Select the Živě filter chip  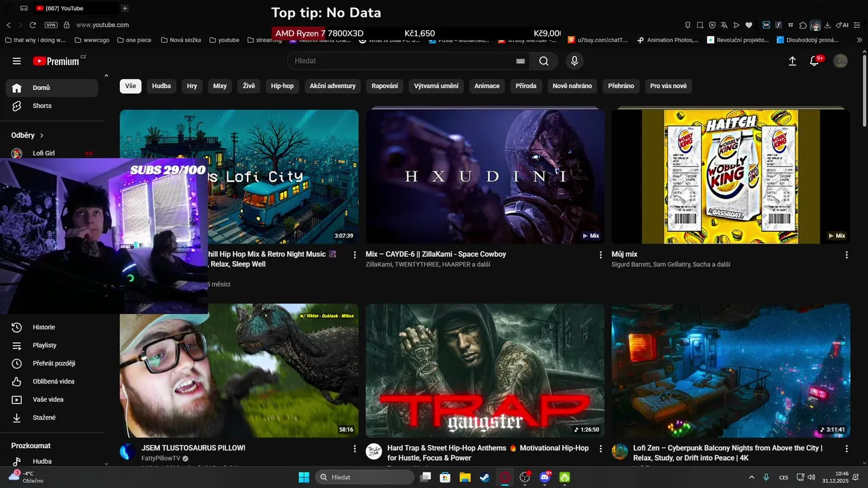[x=249, y=86]
